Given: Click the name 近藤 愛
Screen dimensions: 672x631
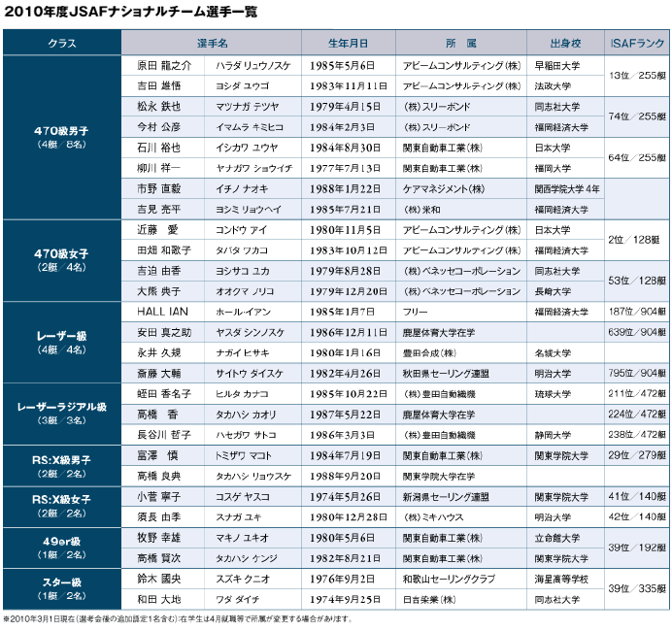Looking at the screenshot, I should click(x=157, y=230).
